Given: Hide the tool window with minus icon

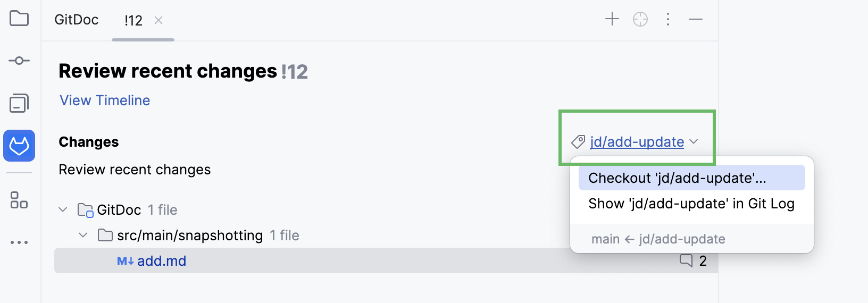Looking at the screenshot, I should (x=696, y=20).
